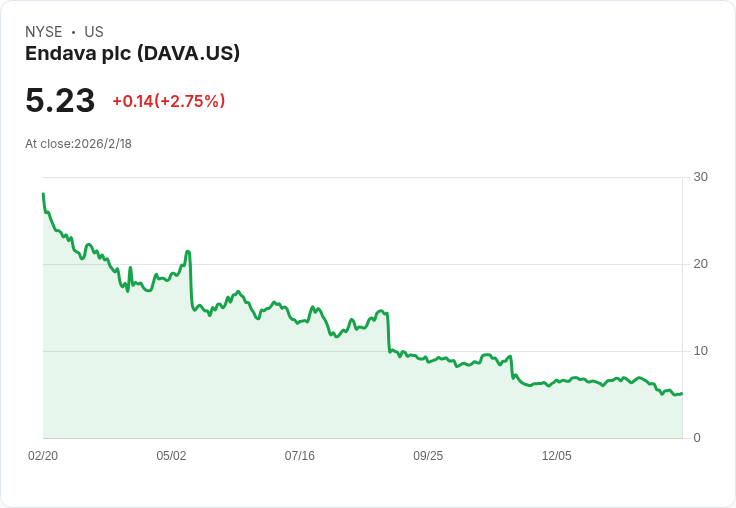Screen dimensions: 736x508
Task: Click the price spike just after 05/02
Action: pyautogui.click(x=188, y=252)
